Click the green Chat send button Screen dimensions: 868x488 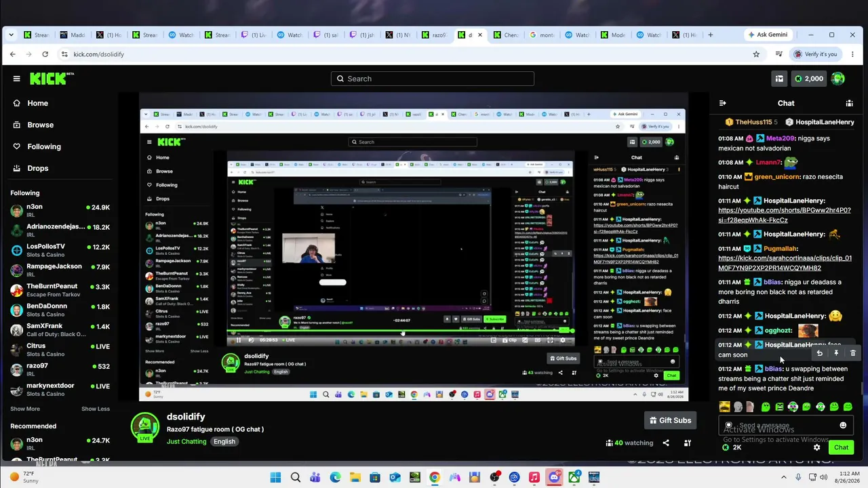click(x=841, y=447)
